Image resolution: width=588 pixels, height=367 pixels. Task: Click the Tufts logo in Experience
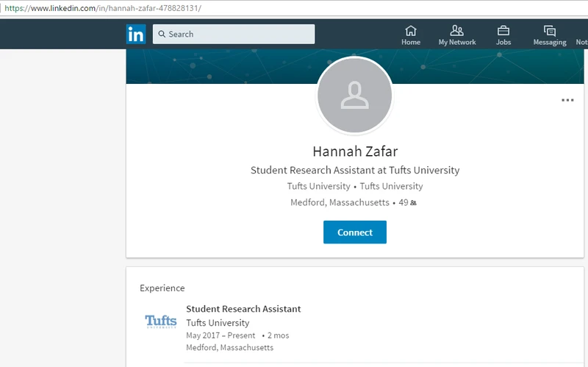pyautogui.click(x=160, y=321)
